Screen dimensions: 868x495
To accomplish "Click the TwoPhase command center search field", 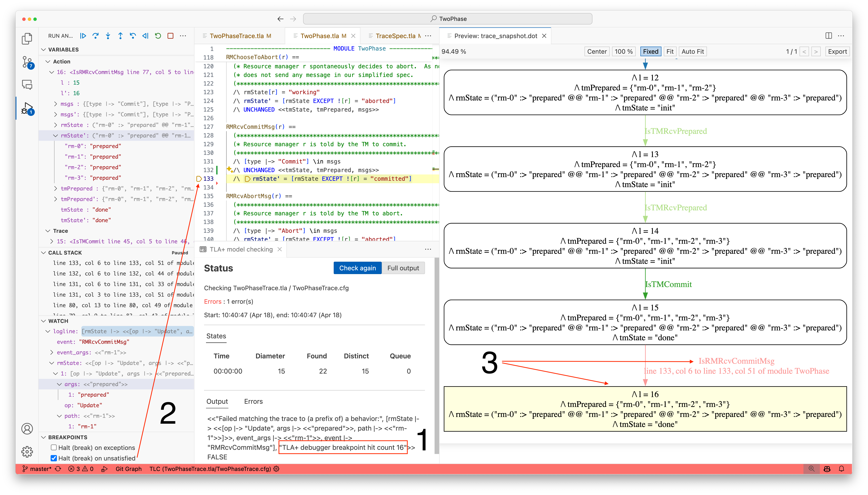I will pyautogui.click(x=448, y=19).
